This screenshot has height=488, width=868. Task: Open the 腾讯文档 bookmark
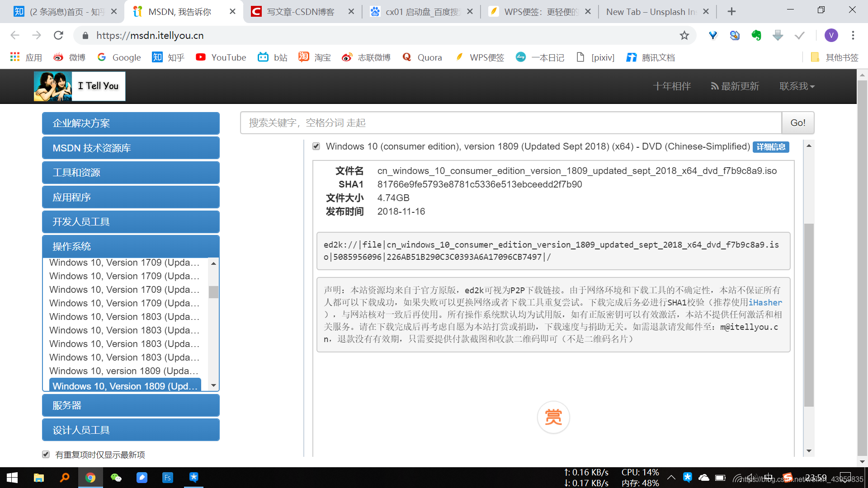tap(651, 57)
